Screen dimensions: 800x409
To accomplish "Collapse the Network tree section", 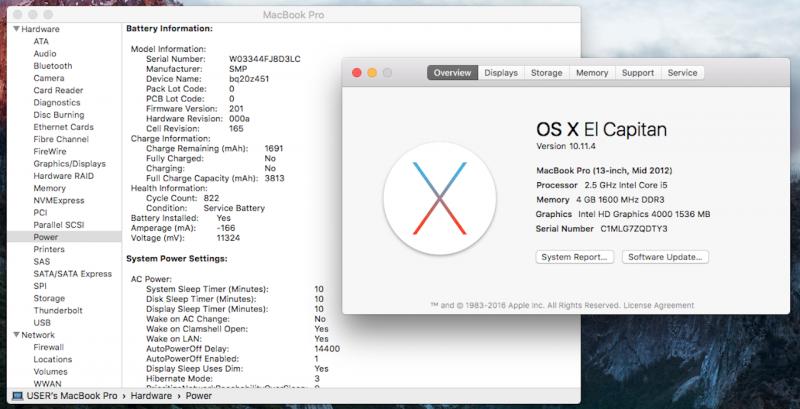I will pyautogui.click(x=16, y=335).
